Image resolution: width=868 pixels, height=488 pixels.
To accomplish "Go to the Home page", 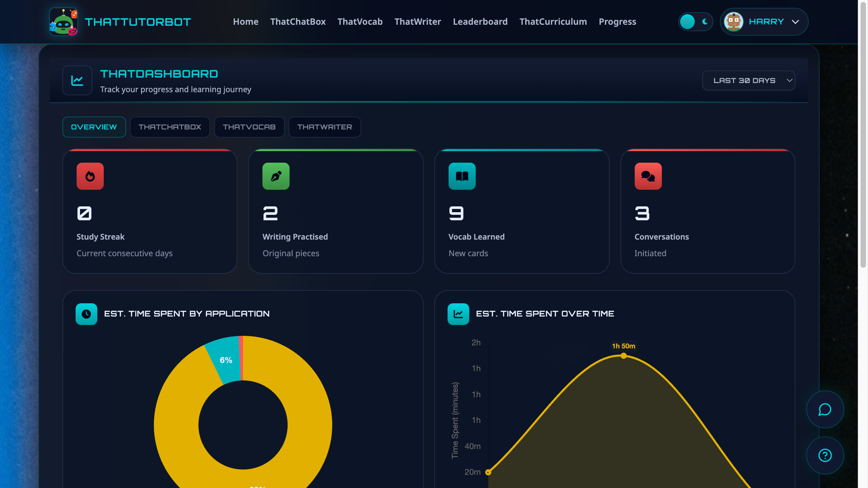I will pyautogui.click(x=245, y=22).
